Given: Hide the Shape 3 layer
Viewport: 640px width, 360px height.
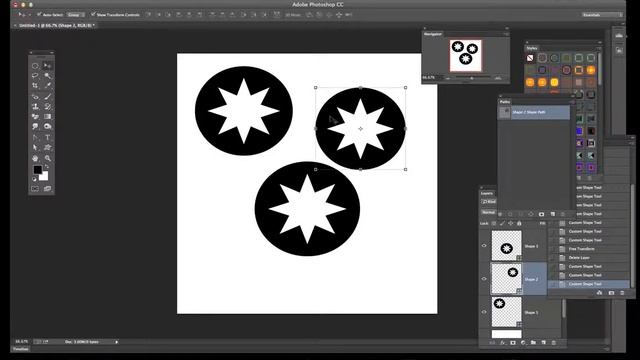Looking at the screenshot, I should coord(484,245).
